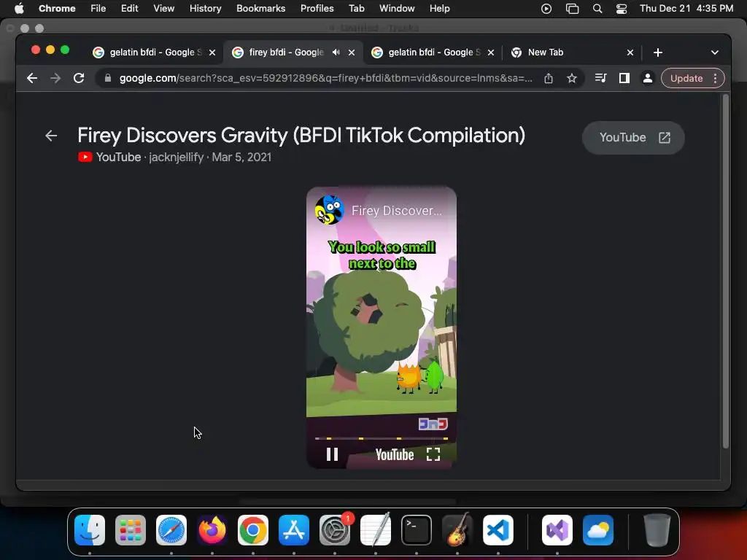Open TextEdit from the dock
The height and width of the screenshot is (560, 747).
(376, 530)
